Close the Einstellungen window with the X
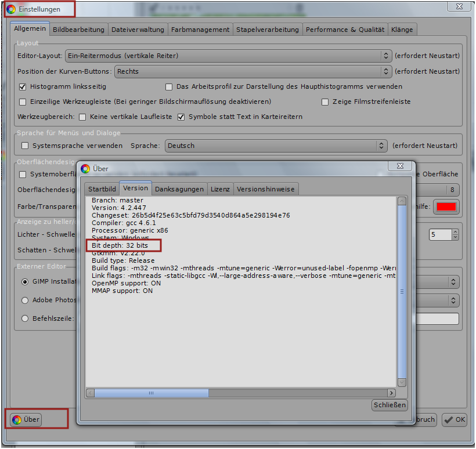This screenshot has width=476, height=449. [x=459, y=6]
